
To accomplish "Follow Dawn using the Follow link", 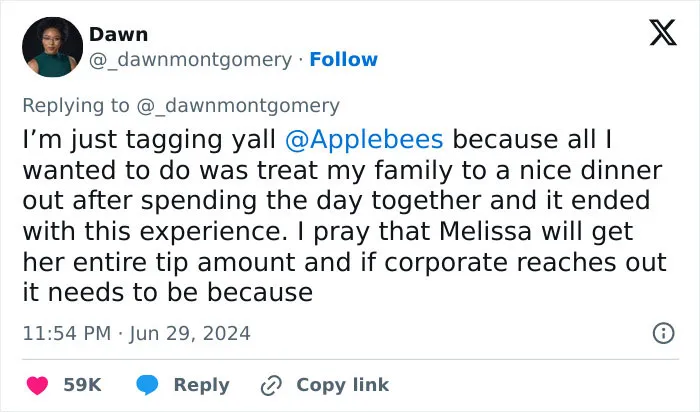I will pyautogui.click(x=344, y=59).
